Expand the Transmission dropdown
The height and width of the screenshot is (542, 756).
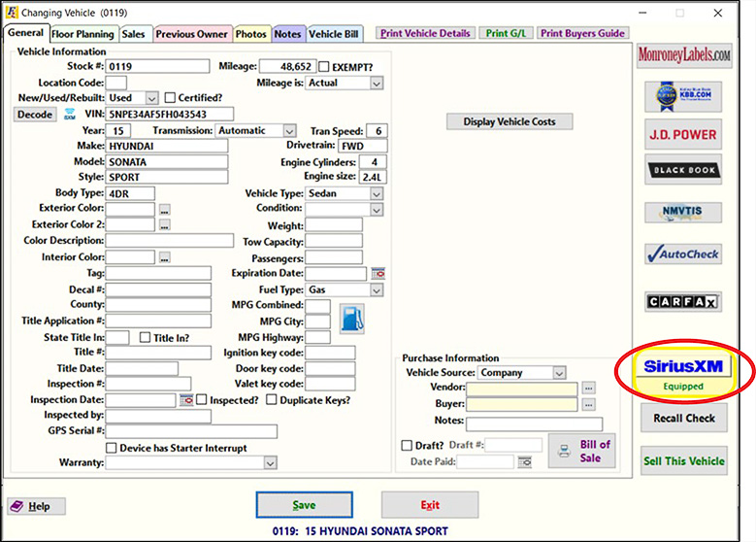pyautogui.click(x=289, y=131)
